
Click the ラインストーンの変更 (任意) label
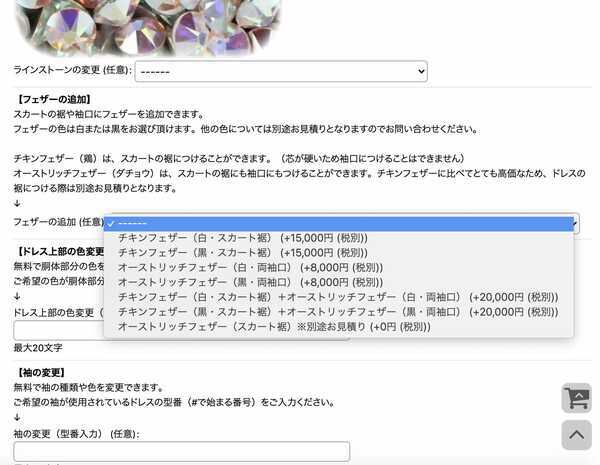click(x=73, y=70)
